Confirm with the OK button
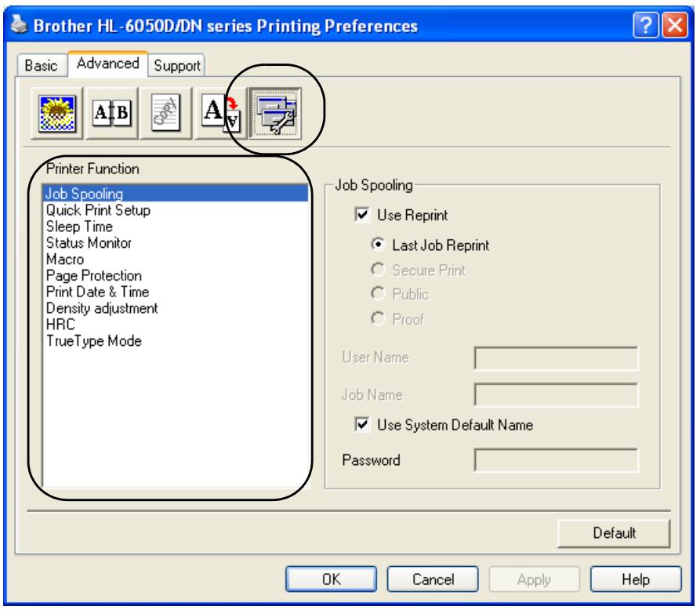Viewport: 700px width, 610px height. coord(331,579)
